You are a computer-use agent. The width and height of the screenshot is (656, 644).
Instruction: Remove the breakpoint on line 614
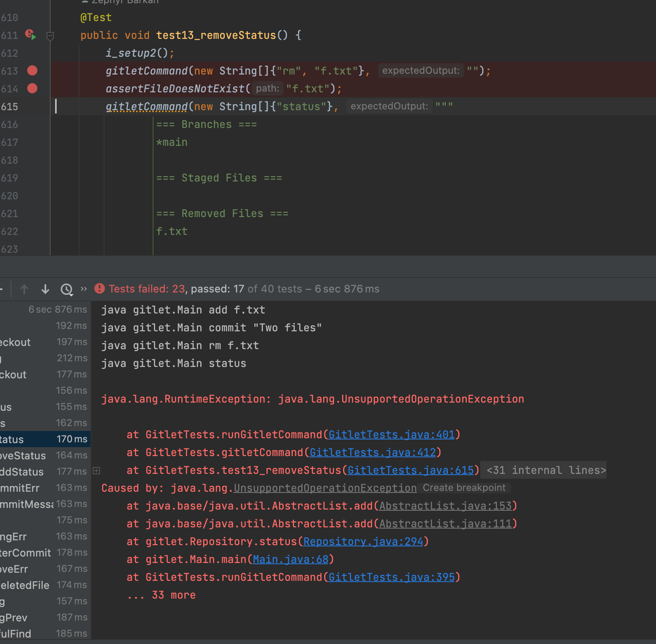(32, 89)
